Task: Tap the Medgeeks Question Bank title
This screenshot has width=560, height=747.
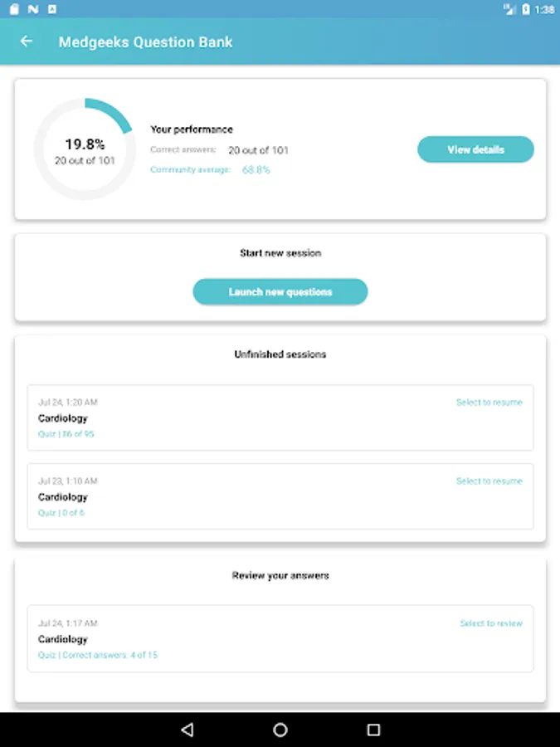Action: [145, 41]
